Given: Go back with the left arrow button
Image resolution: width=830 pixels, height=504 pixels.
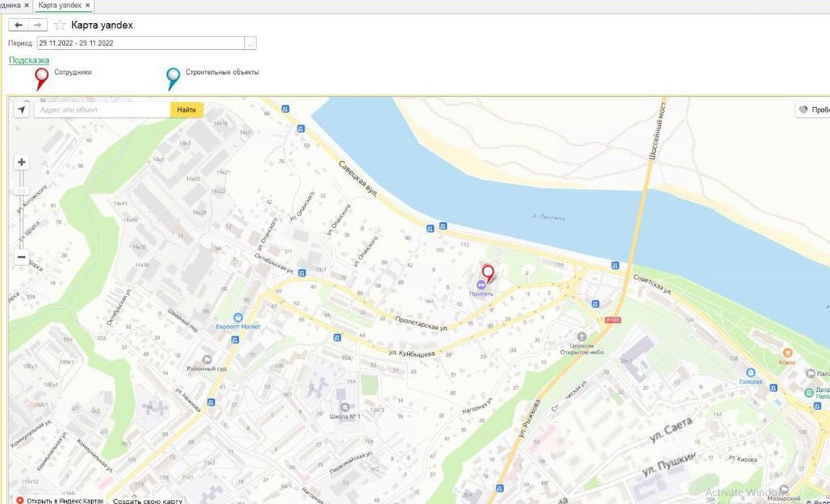Looking at the screenshot, I should click(18, 25).
